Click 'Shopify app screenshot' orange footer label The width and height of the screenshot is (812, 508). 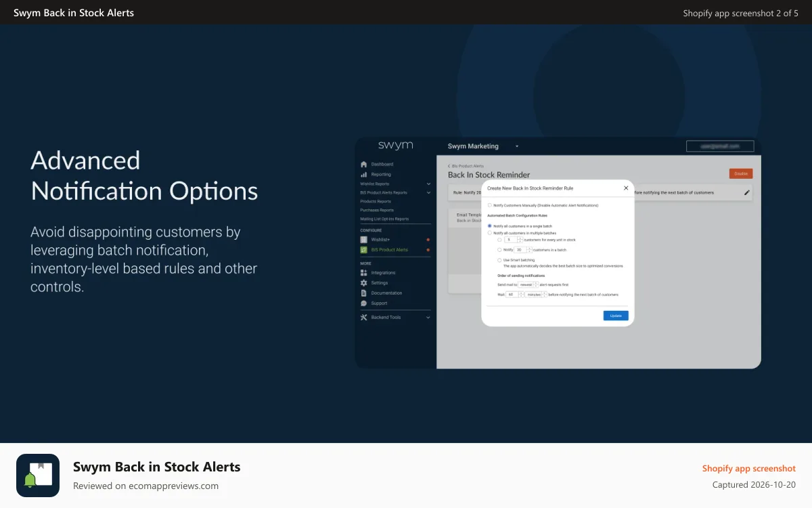(x=749, y=469)
